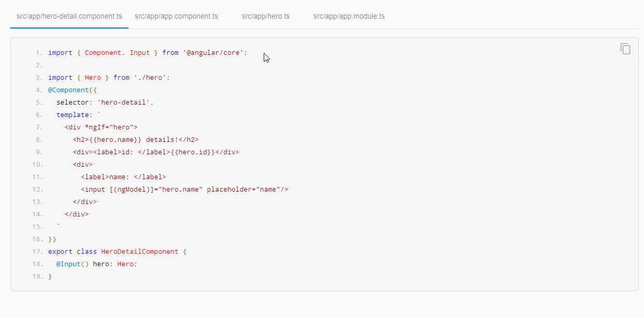Copy code with the clipboard icon
644x318 pixels.
coord(625,49)
